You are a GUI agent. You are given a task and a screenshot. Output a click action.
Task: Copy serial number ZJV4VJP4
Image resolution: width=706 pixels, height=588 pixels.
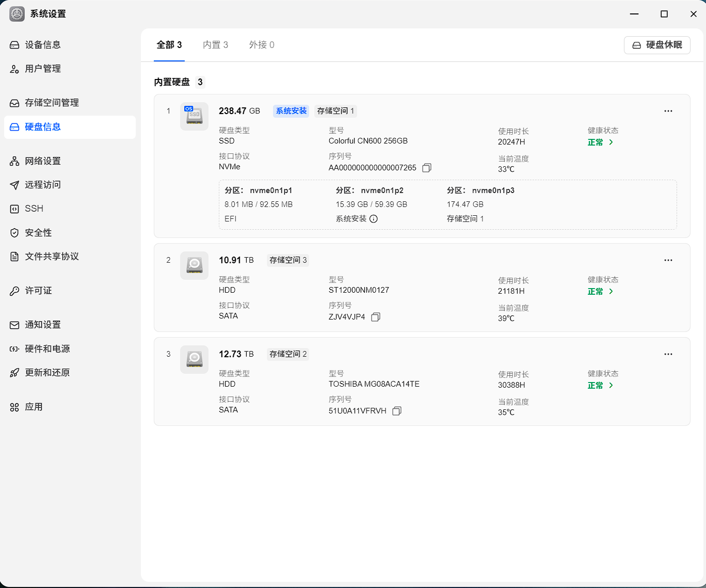(376, 317)
